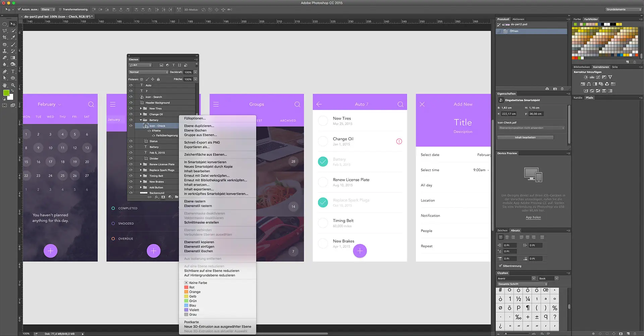Viewport: 644px width, 336px height.
Task: Choose 'Ebene duplizieren...' from context menu
Action: (199, 126)
